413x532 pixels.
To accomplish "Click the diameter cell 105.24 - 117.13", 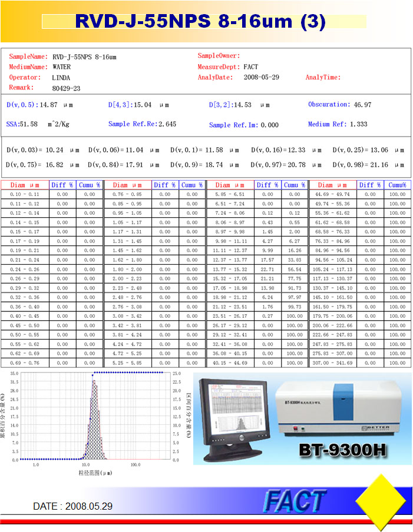I will tap(332, 270).
